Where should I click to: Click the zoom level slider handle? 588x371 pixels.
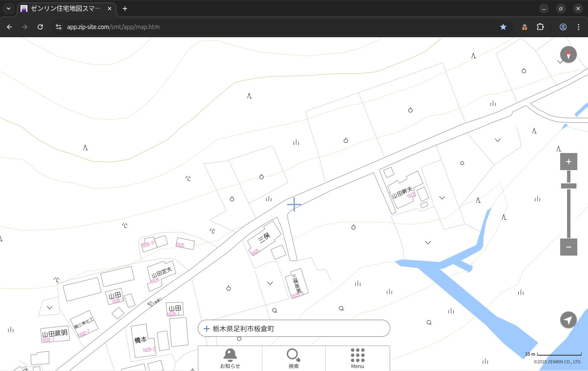[x=568, y=186]
